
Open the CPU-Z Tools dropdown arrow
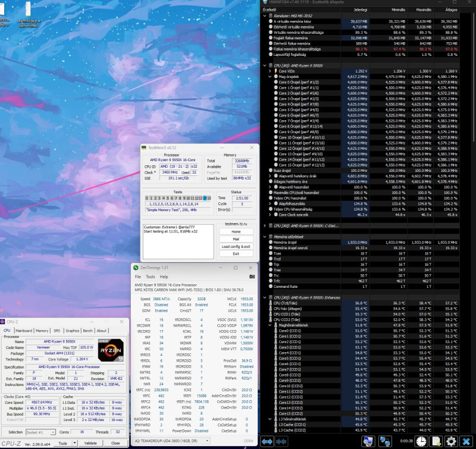[75, 443]
